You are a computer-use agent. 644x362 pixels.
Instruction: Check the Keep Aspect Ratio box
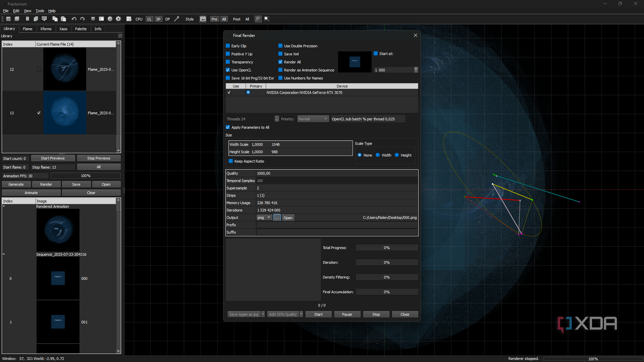pyautogui.click(x=231, y=161)
